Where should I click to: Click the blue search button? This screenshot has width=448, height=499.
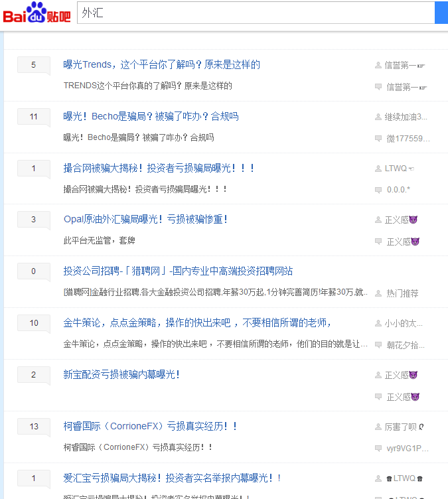(x=441, y=13)
